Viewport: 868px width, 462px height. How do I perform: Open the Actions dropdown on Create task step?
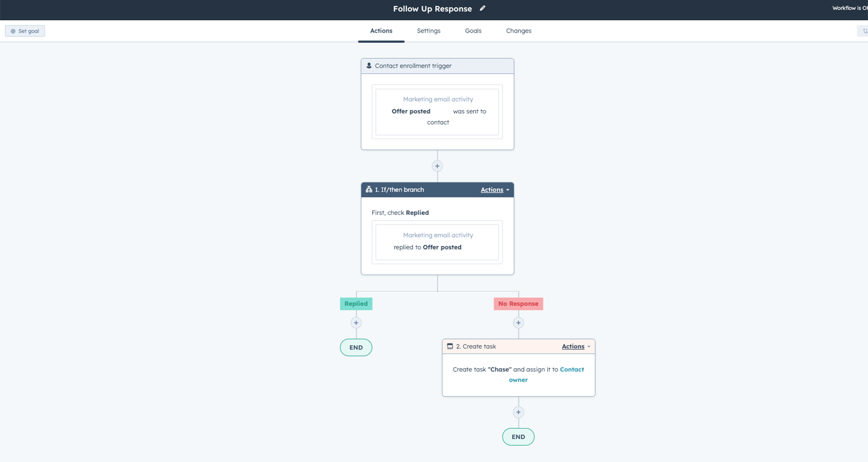575,346
